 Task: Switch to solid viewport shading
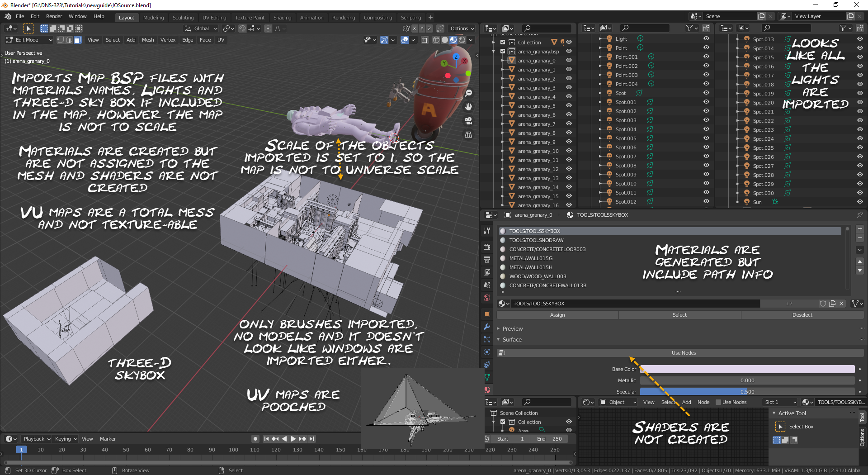[445, 40]
